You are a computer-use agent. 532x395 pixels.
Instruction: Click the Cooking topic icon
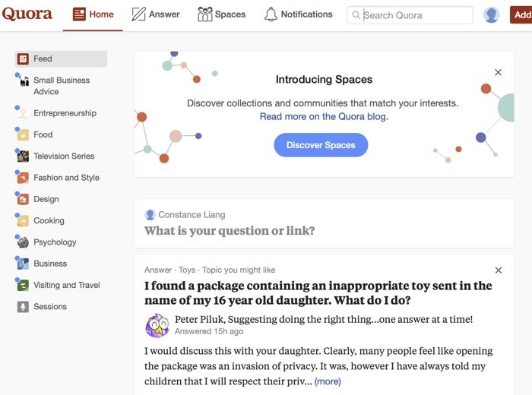(23, 221)
